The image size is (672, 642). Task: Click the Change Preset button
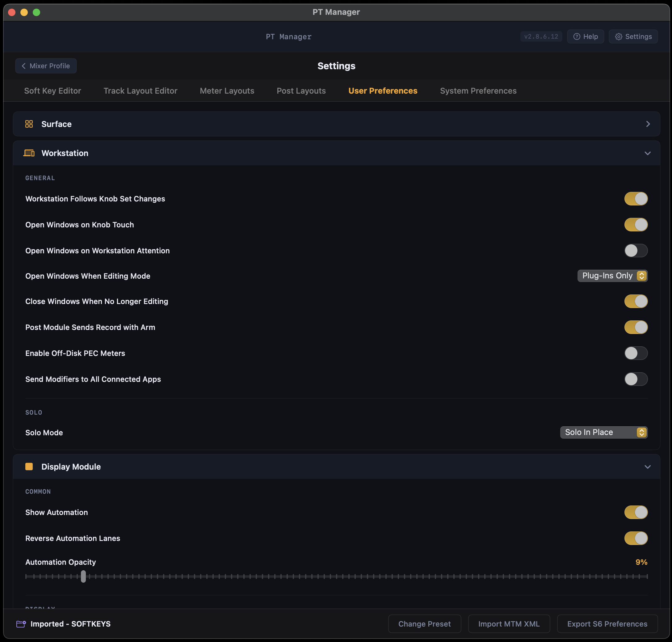point(425,624)
